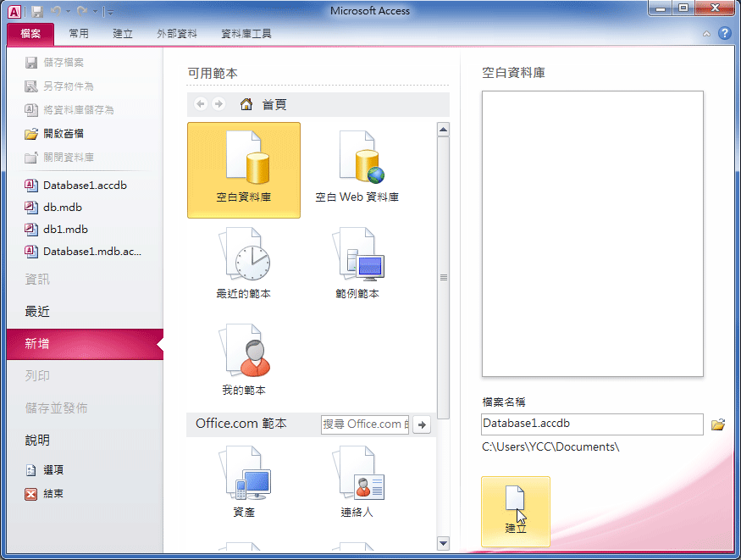Click the template list scroll-up arrow
Viewport: 741px width, 560px height.
point(443,129)
